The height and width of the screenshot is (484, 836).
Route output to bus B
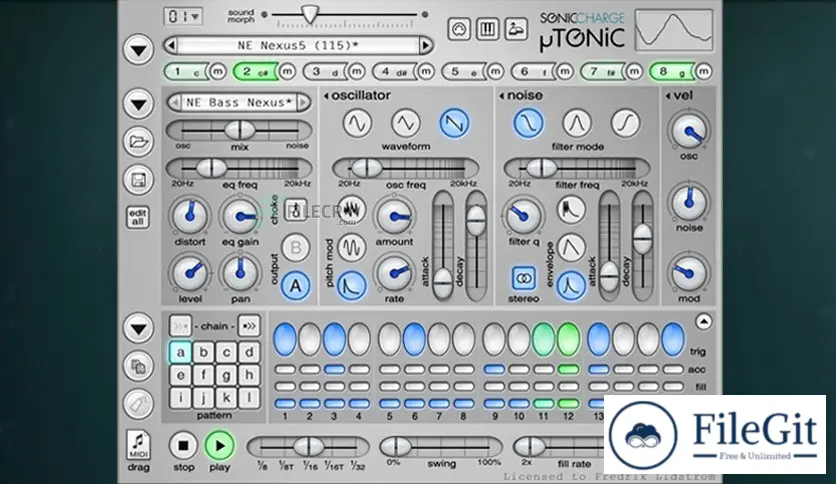pyautogui.click(x=295, y=248)
